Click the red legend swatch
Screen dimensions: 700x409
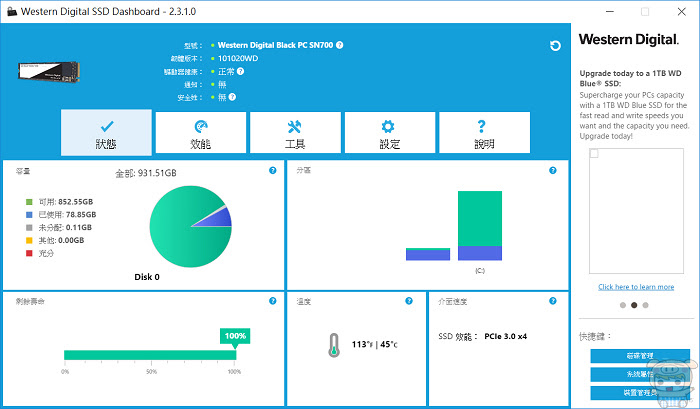pyautogui.click(x=29, y=253)
